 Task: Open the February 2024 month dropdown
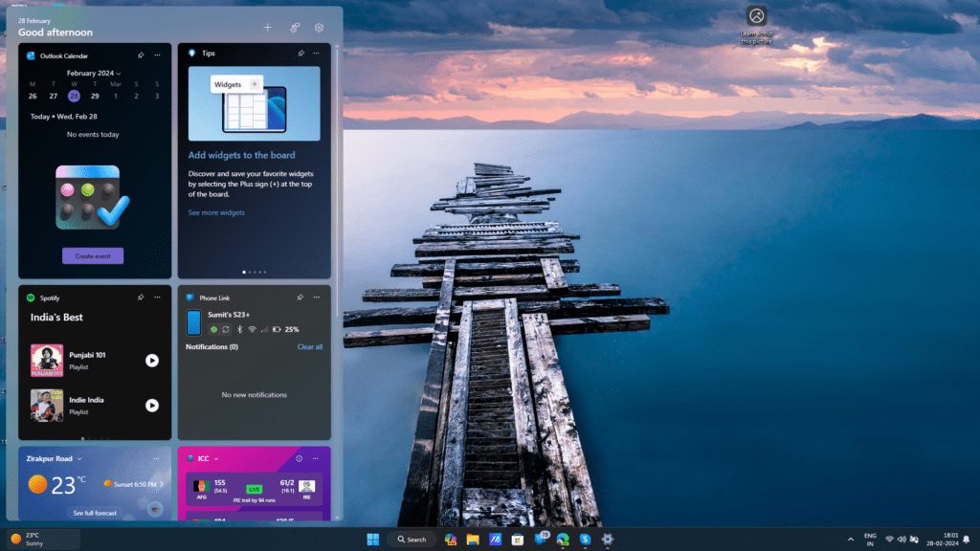(x=92, y=73)
